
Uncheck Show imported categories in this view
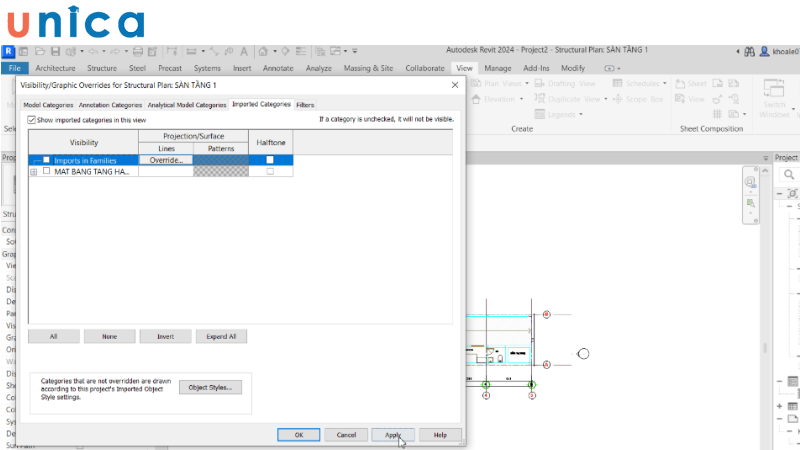(31, 119)
